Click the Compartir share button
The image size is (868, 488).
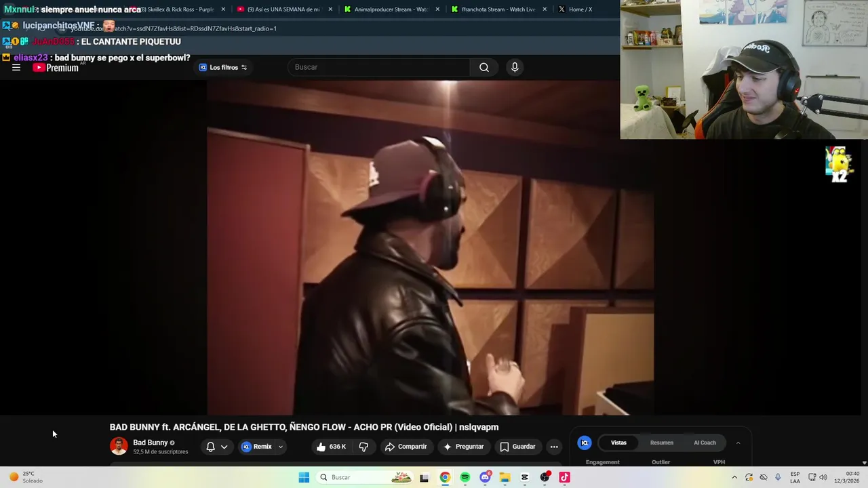click(406, 447)
